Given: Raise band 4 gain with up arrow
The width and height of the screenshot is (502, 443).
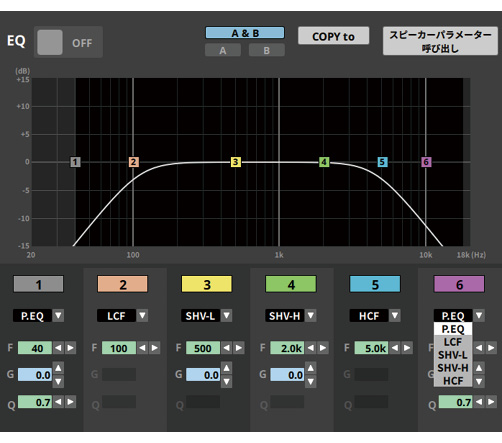Looking at the screenshot, I should 311,368.
